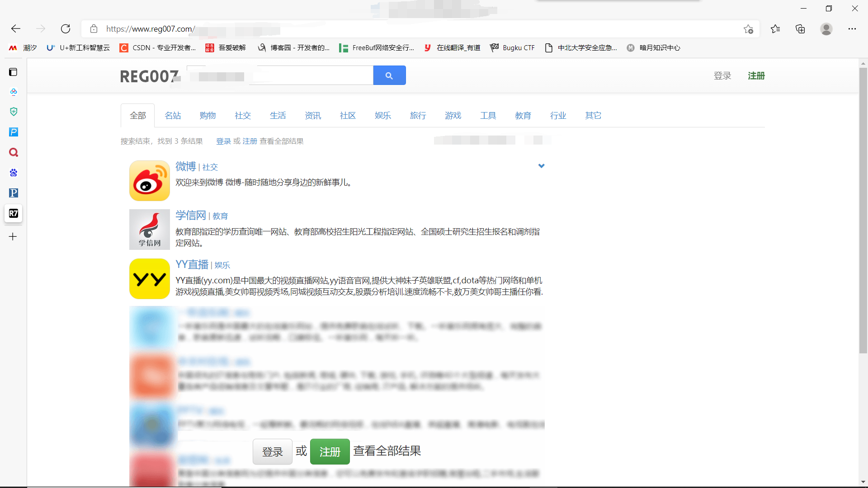Viewport: 868px width, 488px height.
Task: Open the browser Settings and more menu
Action: (x=852, y=29)
